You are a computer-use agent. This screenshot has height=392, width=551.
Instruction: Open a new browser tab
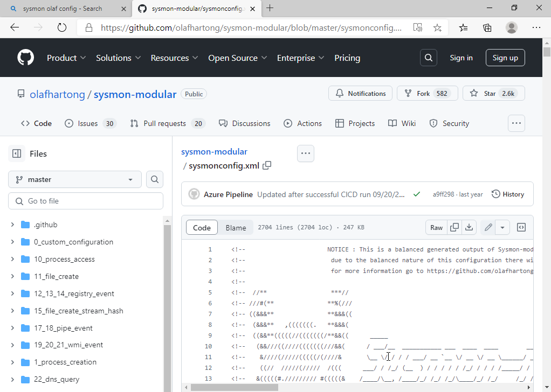point(270,8)
